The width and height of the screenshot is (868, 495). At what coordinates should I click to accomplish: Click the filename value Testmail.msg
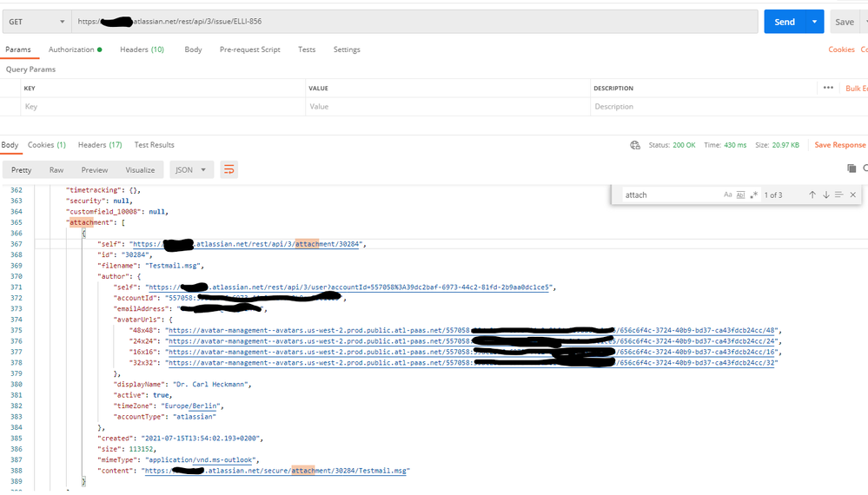coord(173,266)
